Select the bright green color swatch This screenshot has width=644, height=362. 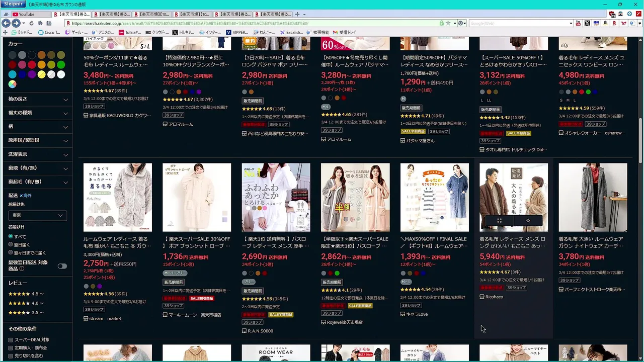(x=61, y=65)
